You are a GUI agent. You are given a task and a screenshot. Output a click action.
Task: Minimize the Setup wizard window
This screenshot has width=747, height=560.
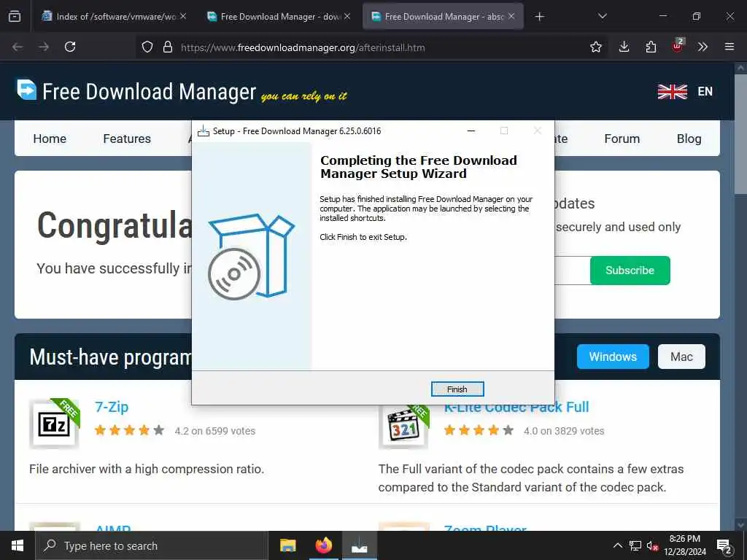471,131
